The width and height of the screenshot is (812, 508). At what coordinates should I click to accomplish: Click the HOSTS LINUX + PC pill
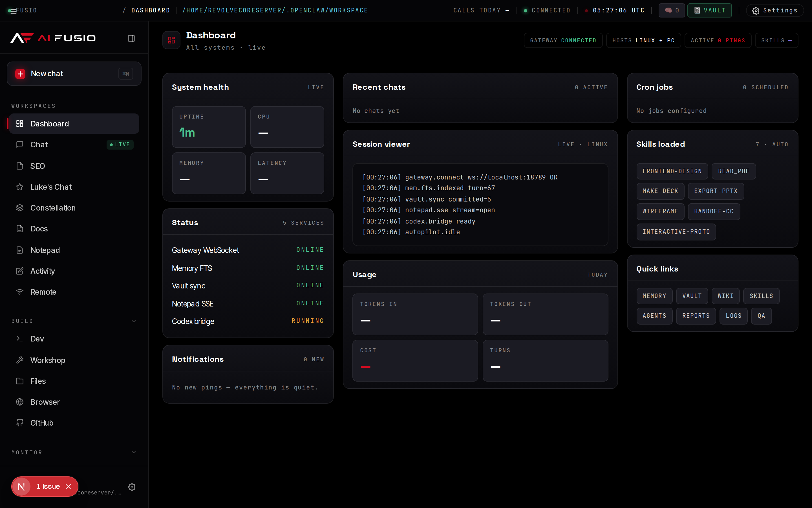[643, 40]
